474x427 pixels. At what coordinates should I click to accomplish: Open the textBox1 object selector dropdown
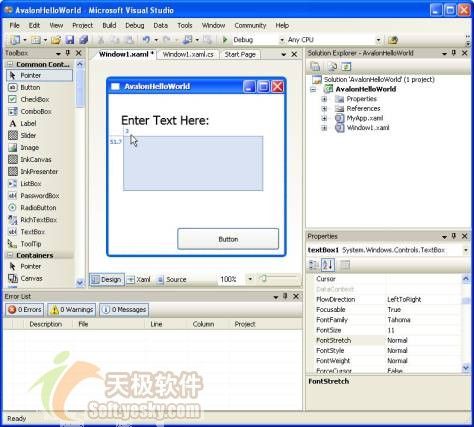pyautogui.click(x=466, y=250)
